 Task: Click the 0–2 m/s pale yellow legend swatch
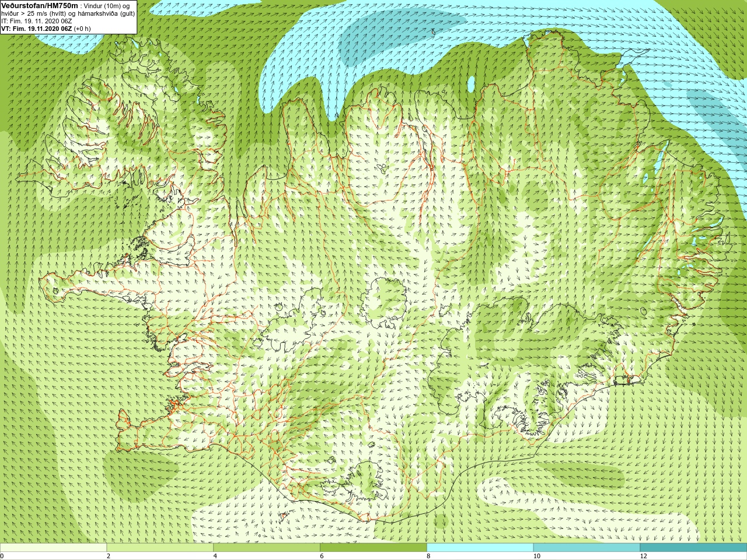pyautogui.click(x=53, y=548)
